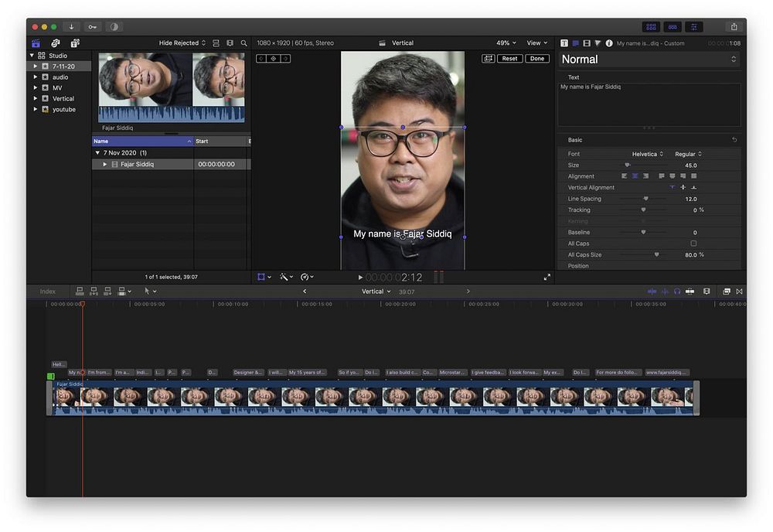Open the Photos and Audio sidebar

coord(56,43)
